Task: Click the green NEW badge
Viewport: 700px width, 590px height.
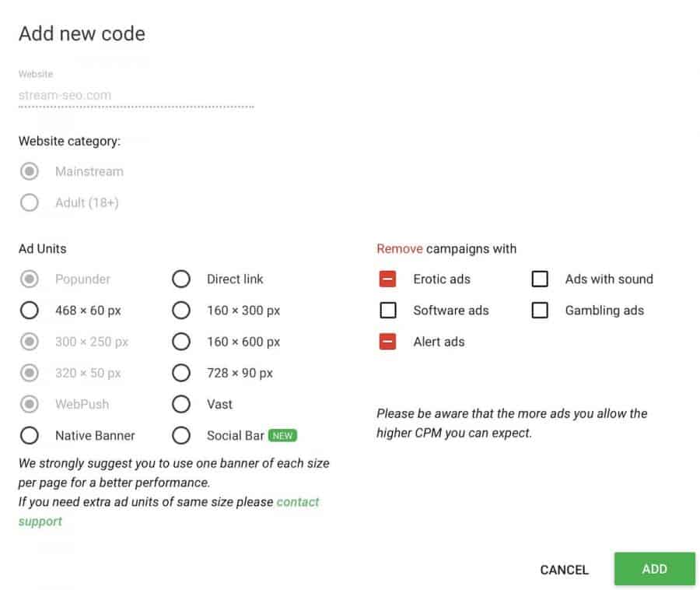Action: [x=282, y=435]
